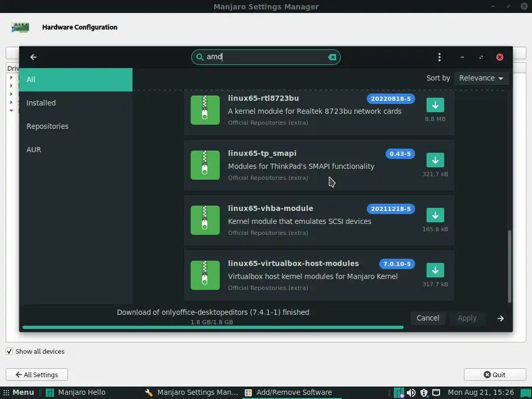This screenshot has height=399, width=532.
Task: Click the linux65-virtualbox-host-modules package icon
Action: pos(205,275)
